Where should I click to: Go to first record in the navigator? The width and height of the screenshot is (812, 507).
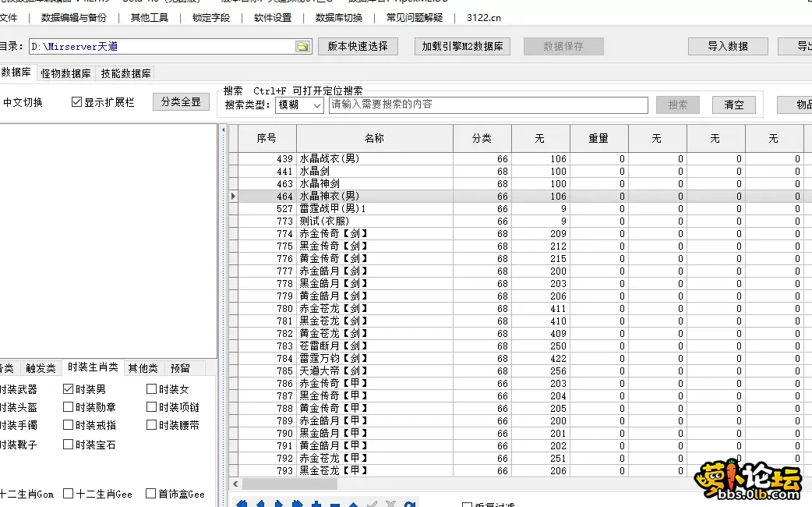[x=242, y=503]
